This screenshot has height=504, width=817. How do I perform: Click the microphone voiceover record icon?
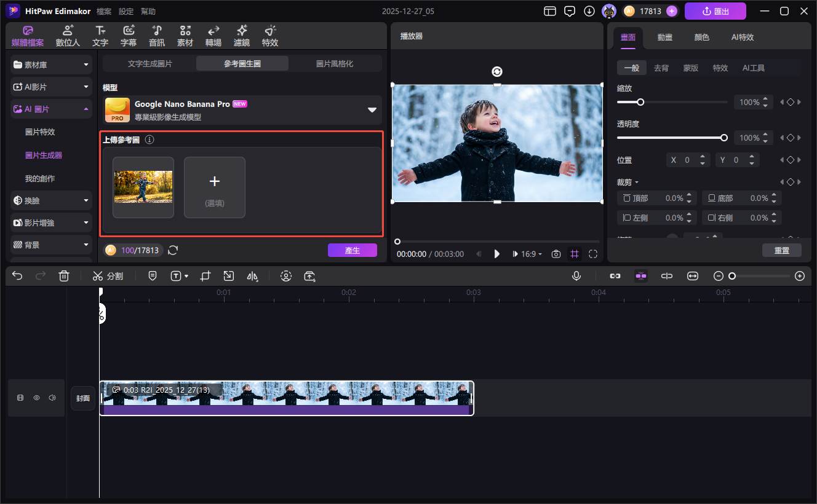[x=576, y=277]
